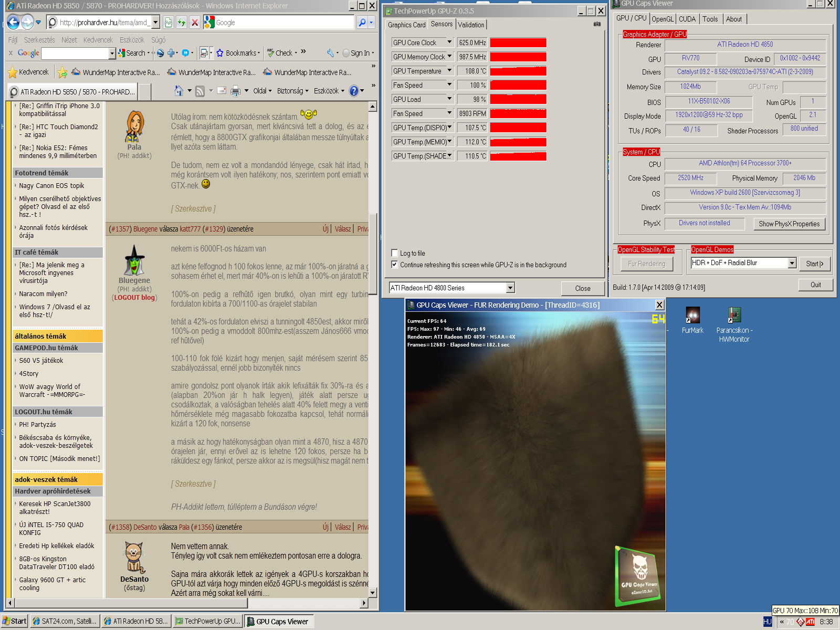840x630 pixels.
Task: Click Show PhysX Properties button
Action: 789,224
